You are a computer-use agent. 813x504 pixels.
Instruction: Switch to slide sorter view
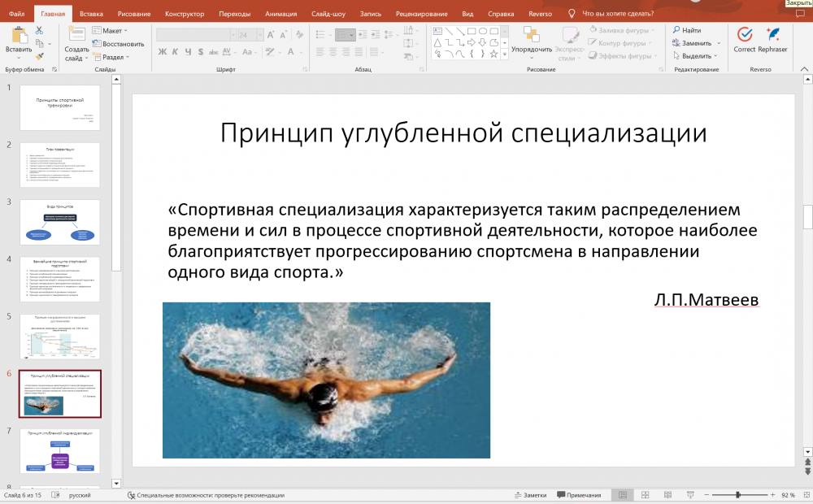(x=645, y=495)
